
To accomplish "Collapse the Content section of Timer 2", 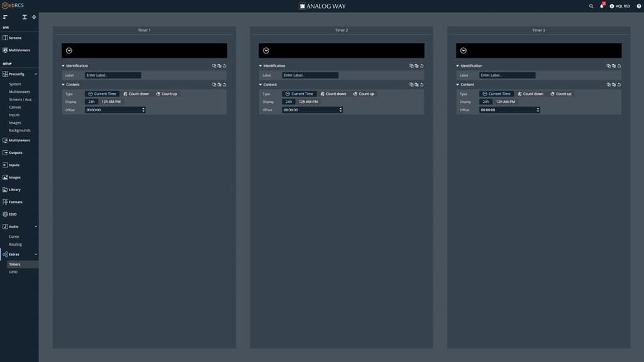I will click(260, 85).
